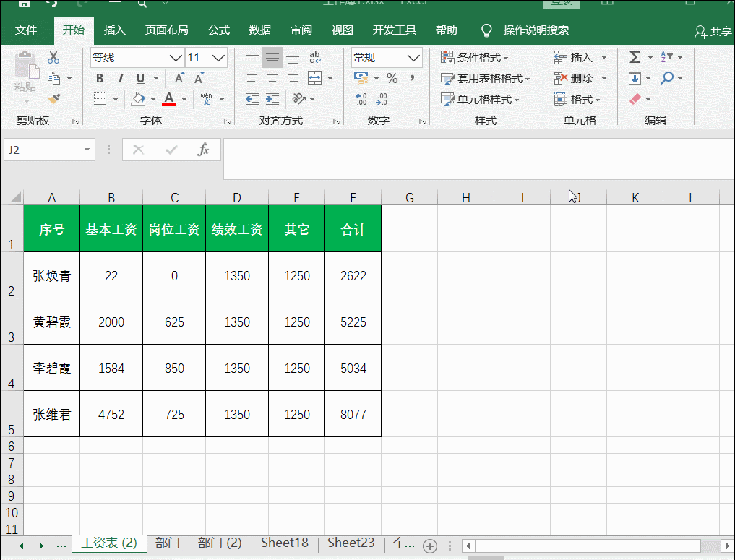Click the Paste clipboard icon
The image size is (735, 560).
[26, 66]
